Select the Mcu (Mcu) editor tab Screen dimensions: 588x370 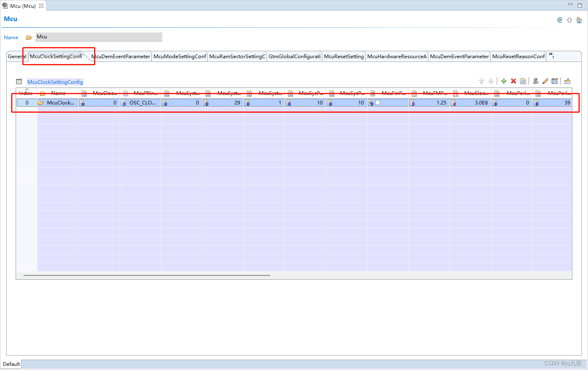pyautogui.click(x=23, y=6)
